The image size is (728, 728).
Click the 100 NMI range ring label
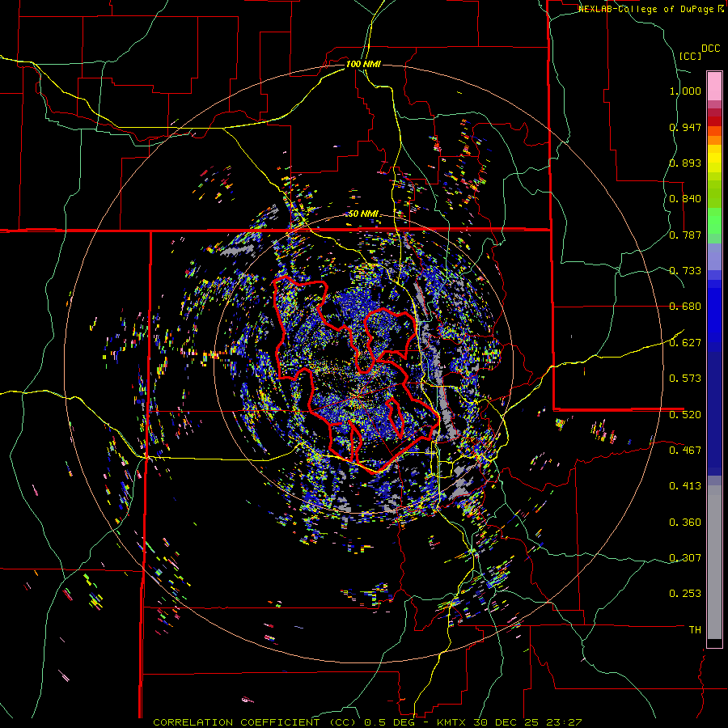pos(363,64)
